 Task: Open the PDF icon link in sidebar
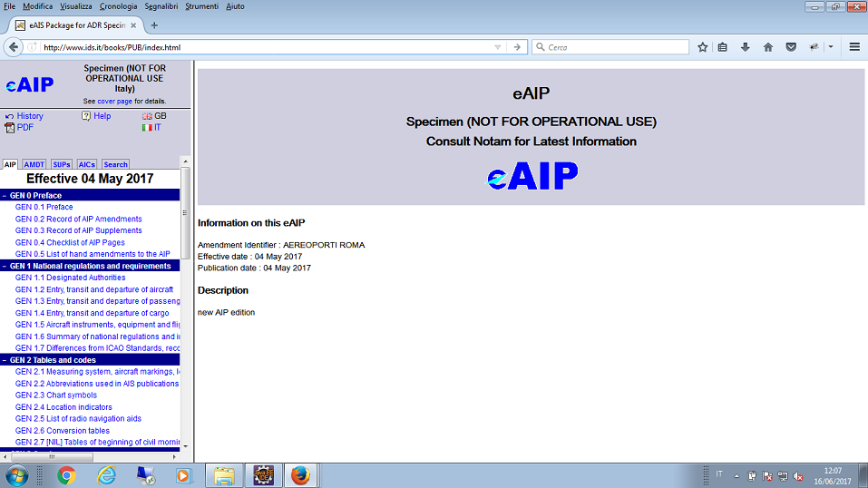tap(24, 128)
